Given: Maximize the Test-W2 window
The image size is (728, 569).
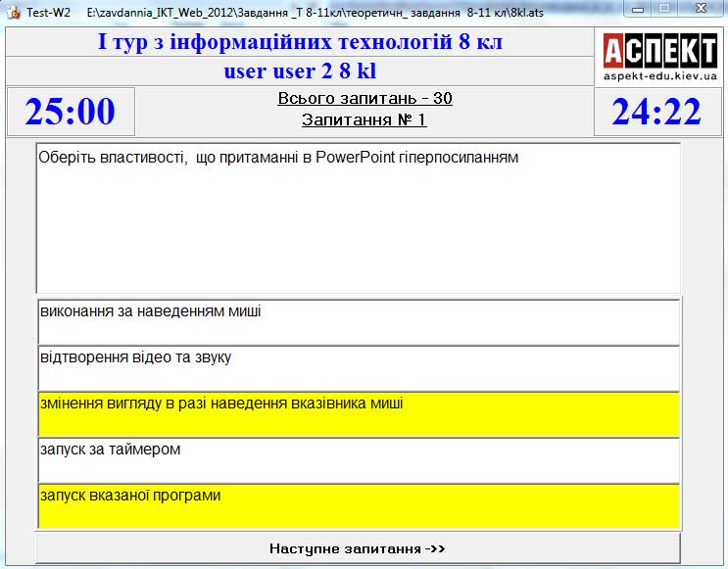Looking at the screenshot, I should 664,9.
